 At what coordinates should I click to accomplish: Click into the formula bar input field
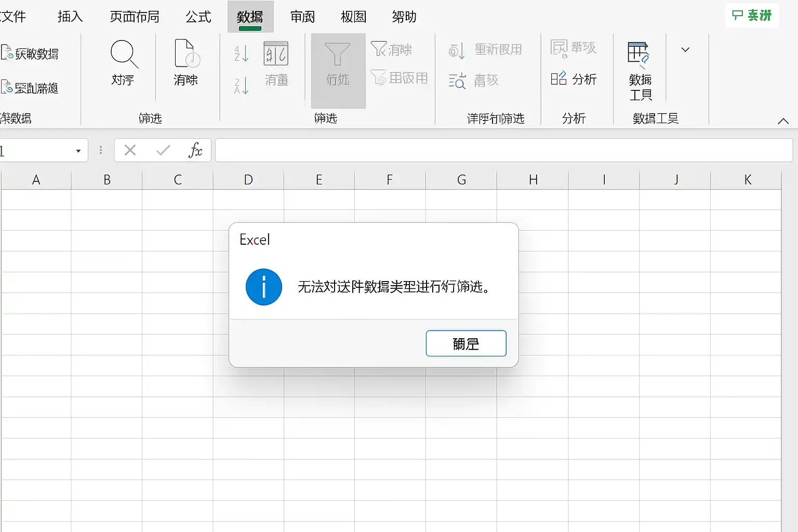pos(503,151)
